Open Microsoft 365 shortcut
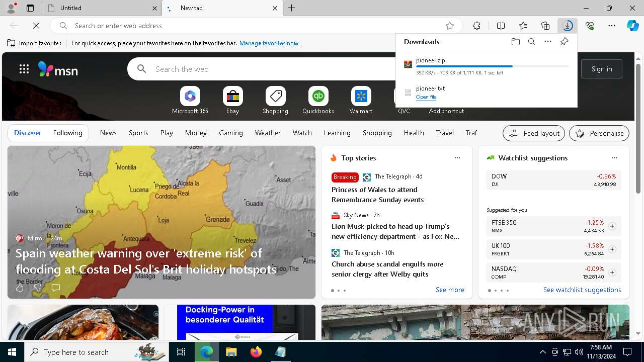The image size is (644, 362). pyautogui.click(x=190, y=100)
